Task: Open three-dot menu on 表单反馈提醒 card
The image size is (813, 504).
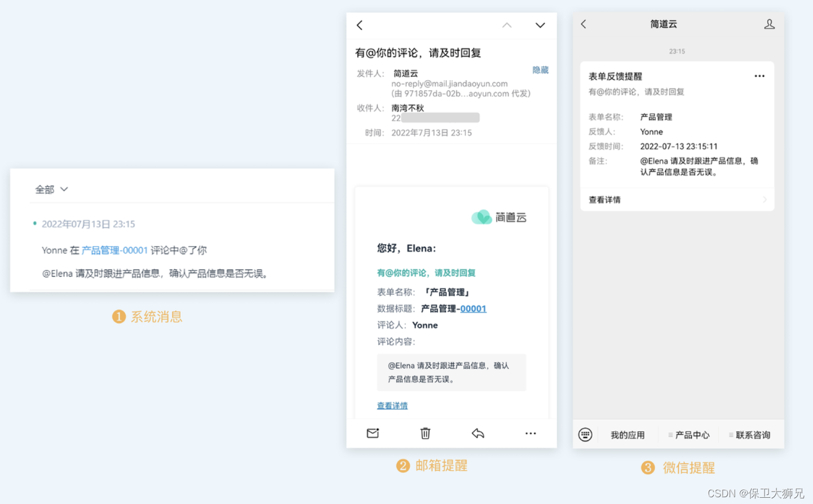Action: (x=759, y=76)
